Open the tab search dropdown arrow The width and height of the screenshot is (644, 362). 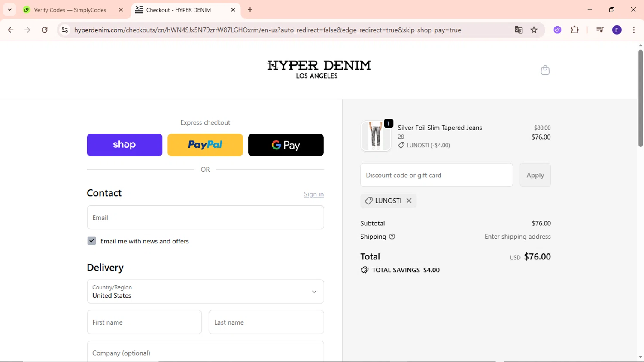[x=9, y=9]
